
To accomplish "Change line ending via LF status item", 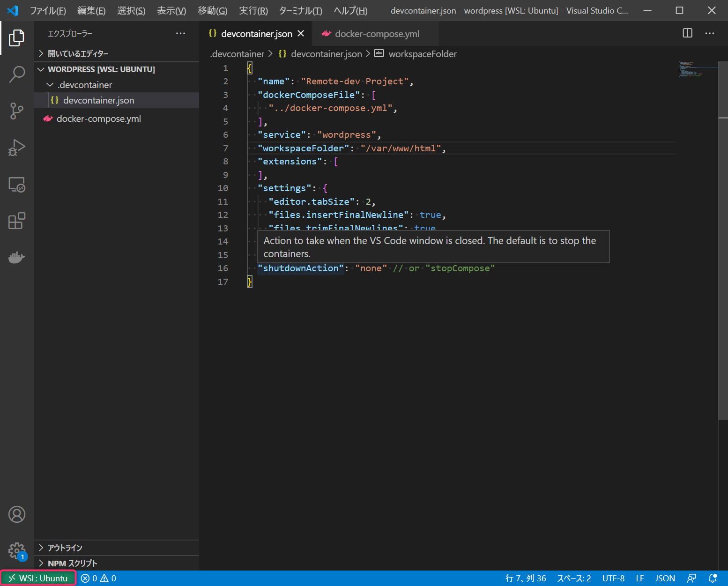I will point(640,579).
